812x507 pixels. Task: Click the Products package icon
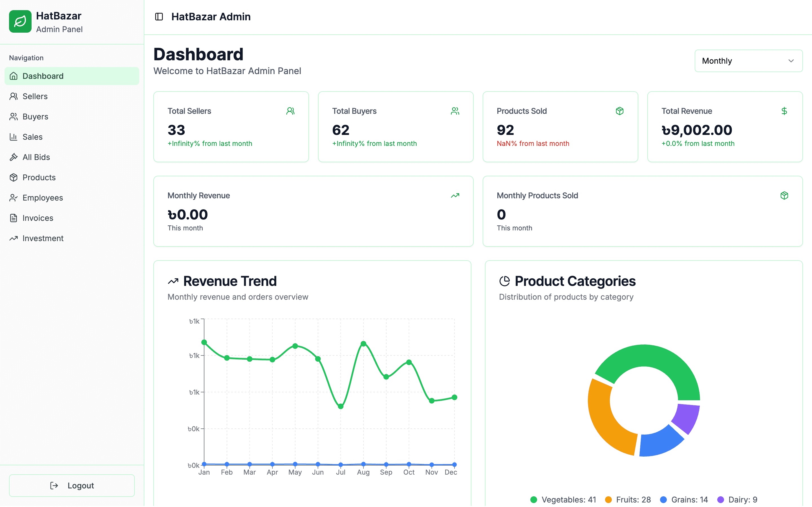tap(14, 177)
